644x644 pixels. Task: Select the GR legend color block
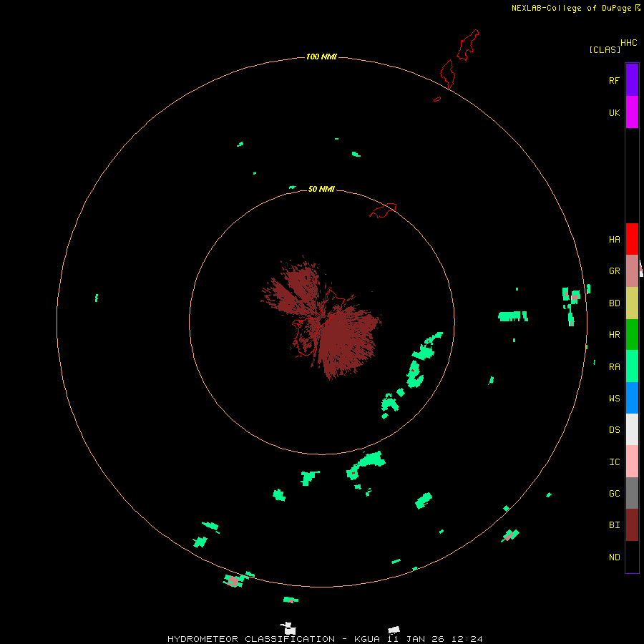click(x=632, y=271)
